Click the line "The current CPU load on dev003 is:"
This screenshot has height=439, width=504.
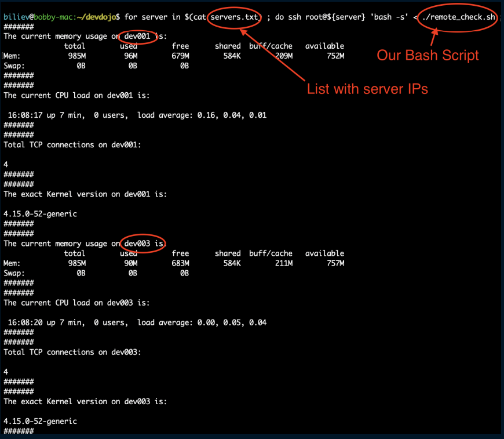tap(76, 303)
